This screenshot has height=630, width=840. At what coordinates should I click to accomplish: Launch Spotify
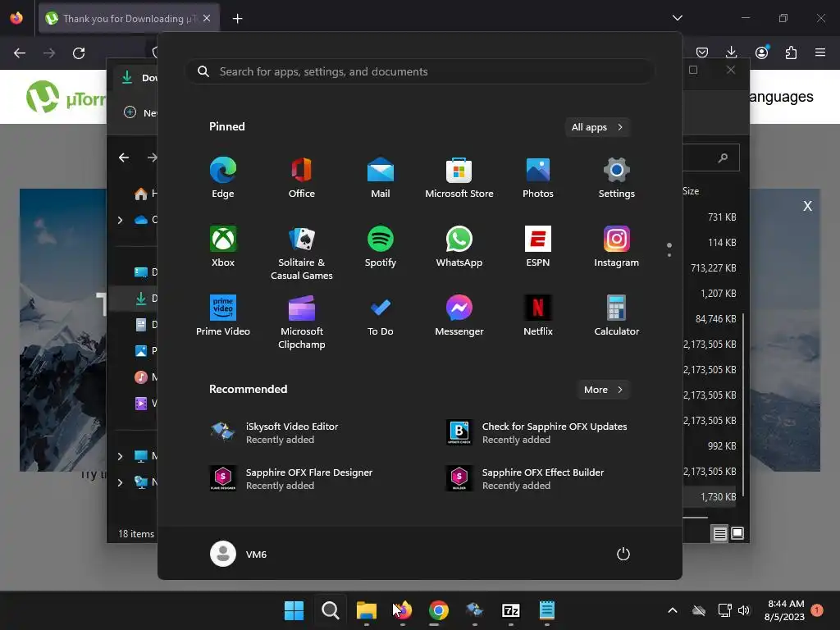(x=381, y=246)
